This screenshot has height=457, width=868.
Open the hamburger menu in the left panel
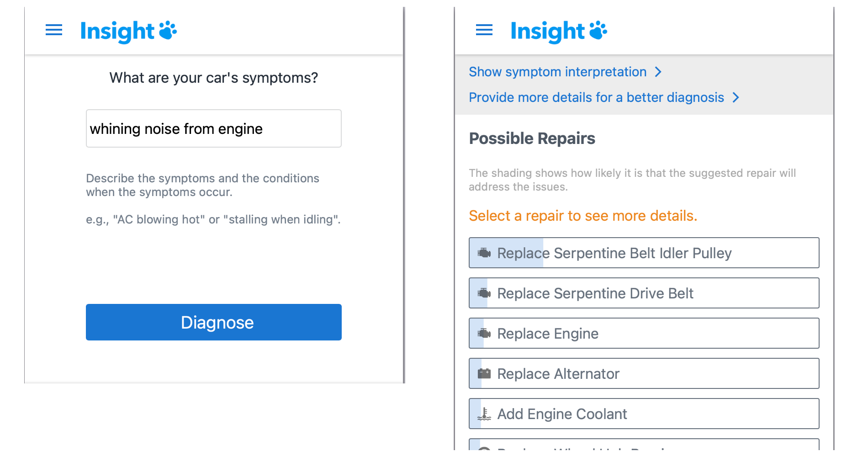point(54,30)
